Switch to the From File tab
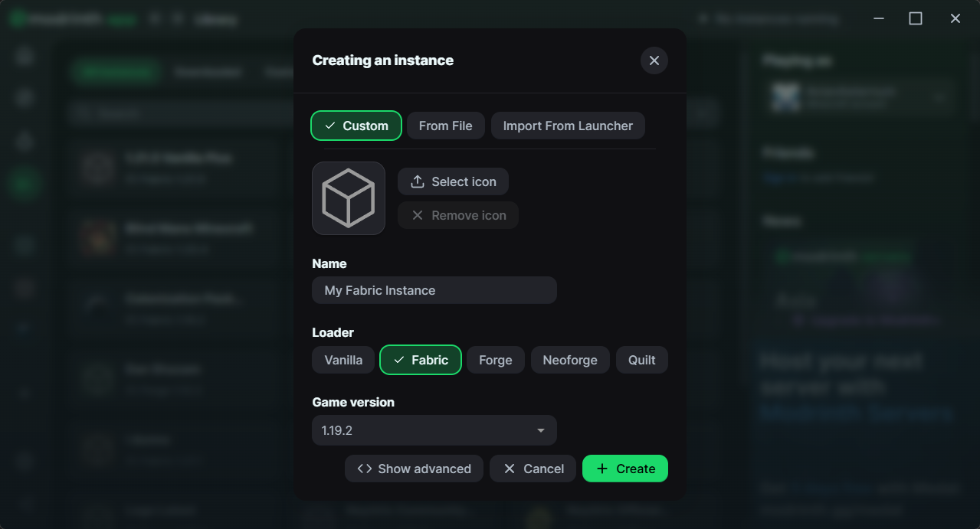This screenshot has height=529, width=980. click(x=445, y=125)
